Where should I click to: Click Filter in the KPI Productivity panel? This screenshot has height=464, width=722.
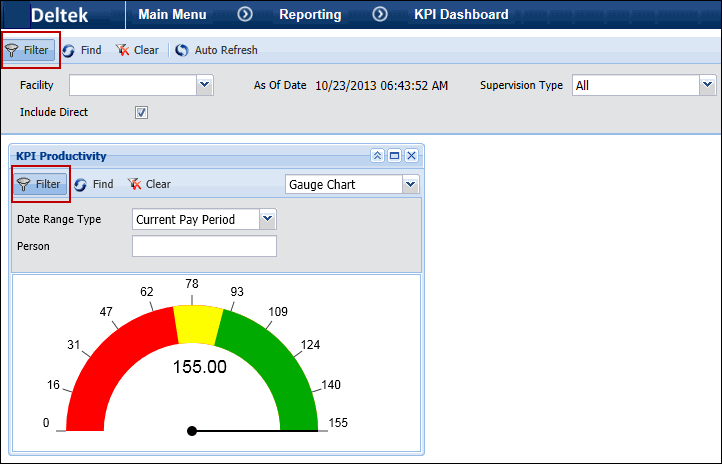point(40,184)
